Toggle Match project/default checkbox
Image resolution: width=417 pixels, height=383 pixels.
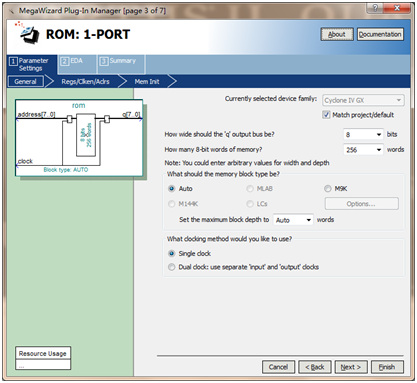point(326,115)
